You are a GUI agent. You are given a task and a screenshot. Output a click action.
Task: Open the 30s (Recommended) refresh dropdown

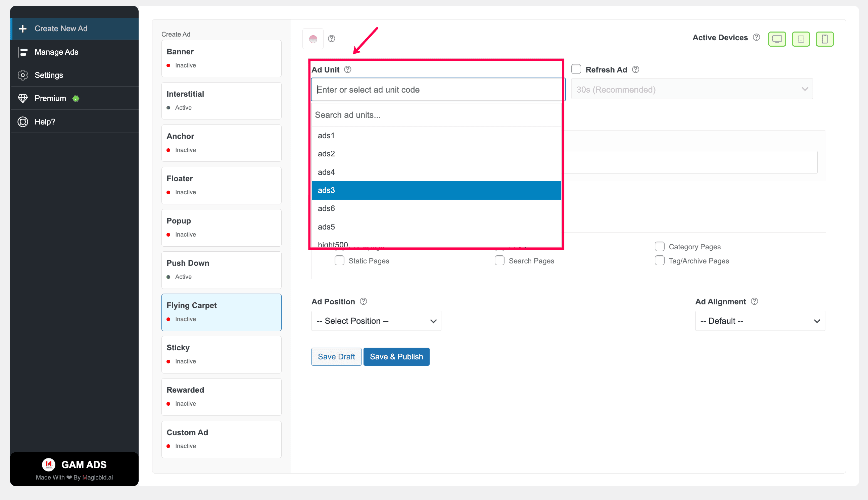point(692,89)
